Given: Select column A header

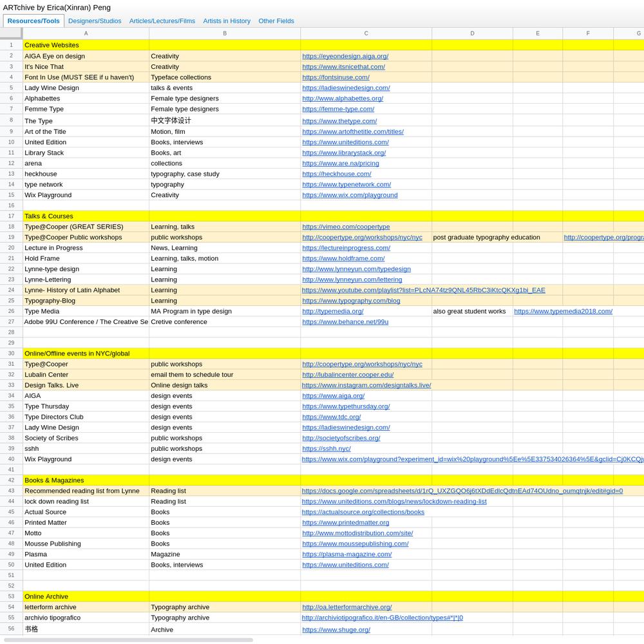Looking at the screenshot, I should click(x=86, y=33).
